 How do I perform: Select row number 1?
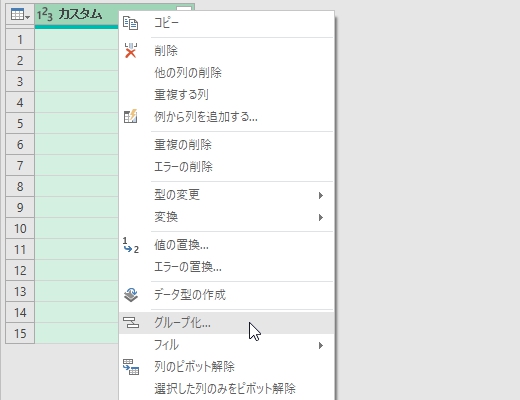[x=20, y=40]
